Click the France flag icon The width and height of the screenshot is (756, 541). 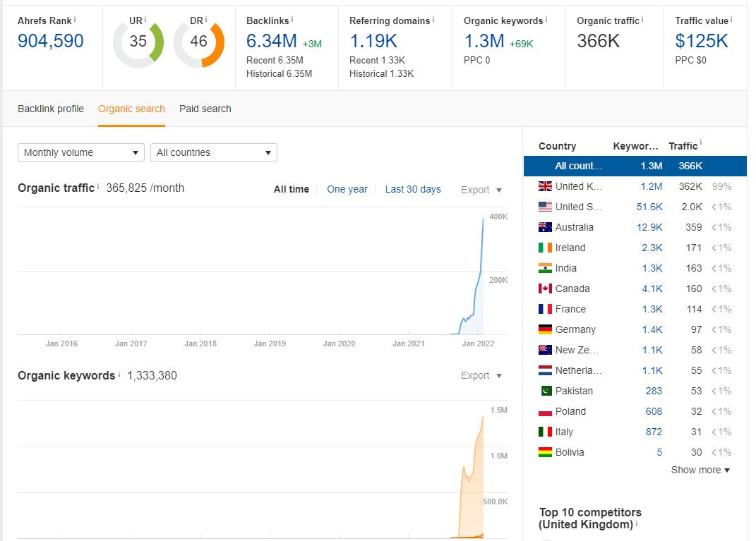tap(545, 309)
